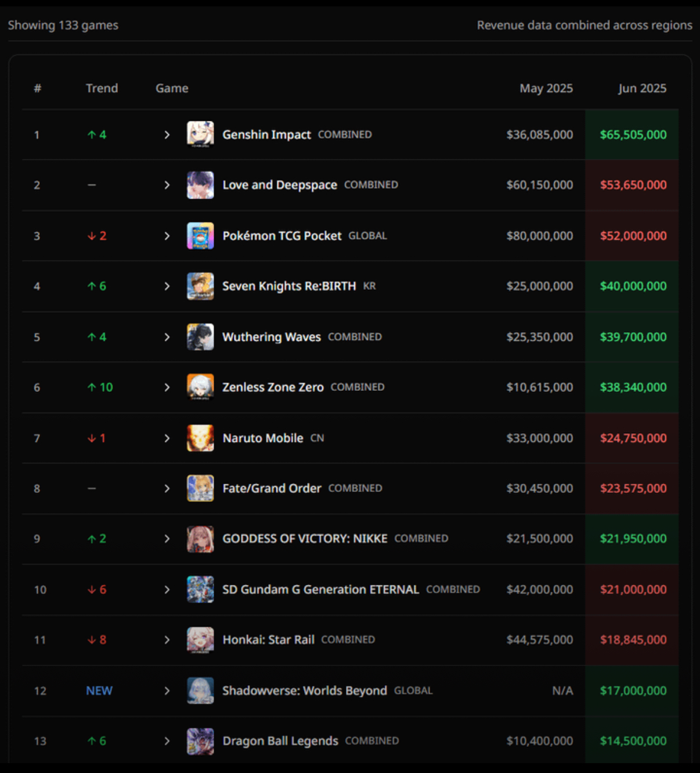Click the $36,085,000 May revenue cell
Image resolution: width=700 pixels, height=773 pixels.
[539, 135]
